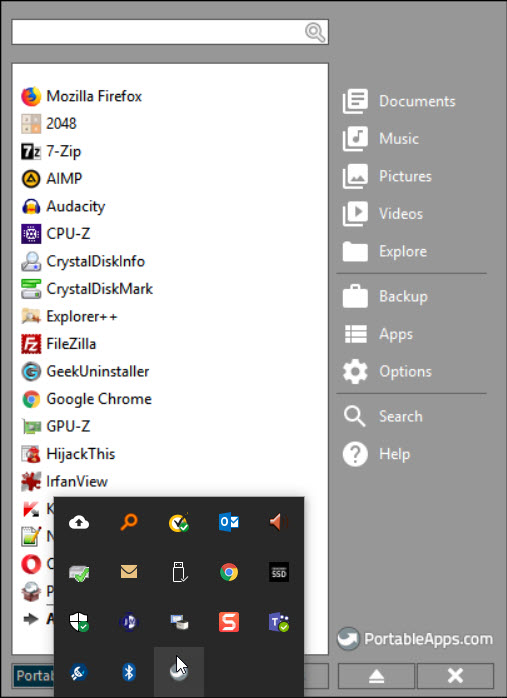The image size is (507, 698).
Task: Click the Windows Security shield tray icon
Action: (79, 622)
